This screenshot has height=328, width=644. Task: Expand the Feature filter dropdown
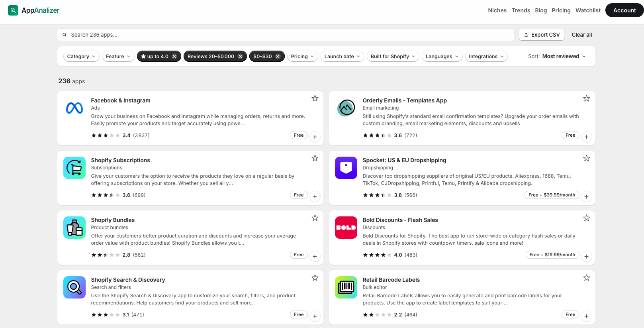[118, 57]
